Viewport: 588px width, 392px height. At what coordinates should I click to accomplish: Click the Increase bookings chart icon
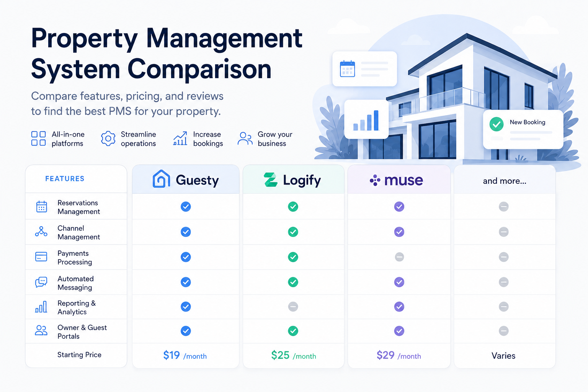click(180, 139)
